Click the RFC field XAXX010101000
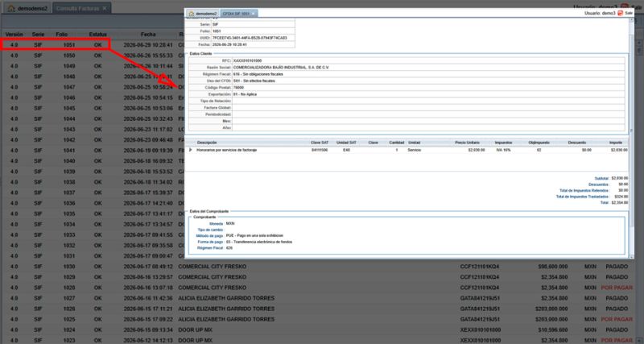This screenshot has height=344, width=644. (428, 60)
